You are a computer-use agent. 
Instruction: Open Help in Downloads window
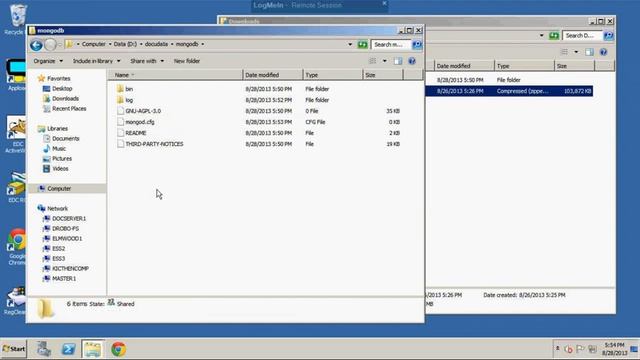tap(603, 52)
